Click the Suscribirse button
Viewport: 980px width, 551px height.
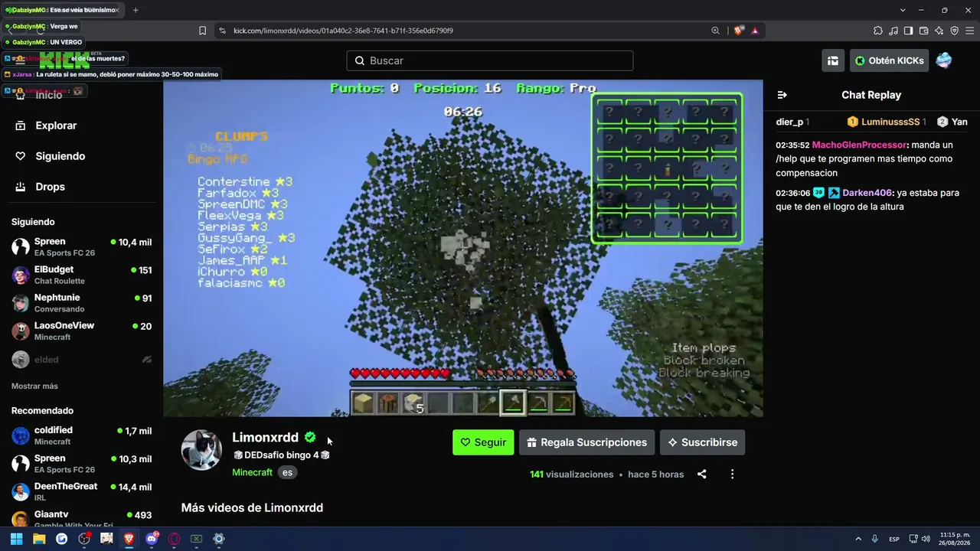702,442
